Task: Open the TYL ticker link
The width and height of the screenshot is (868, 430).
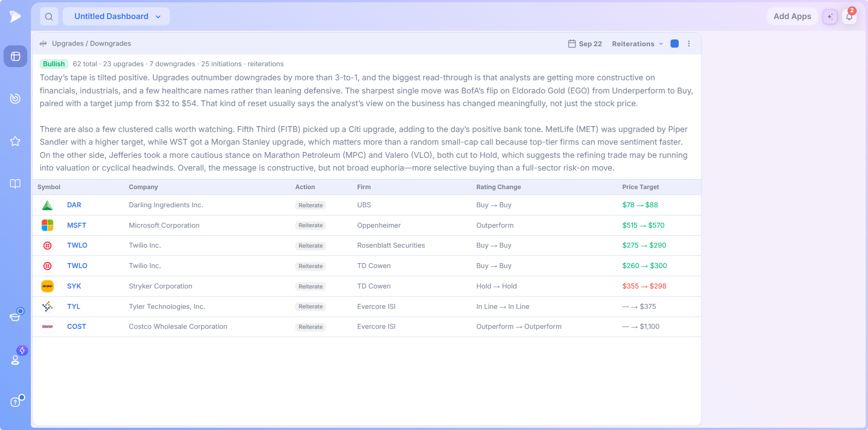Action: (74, 307)
